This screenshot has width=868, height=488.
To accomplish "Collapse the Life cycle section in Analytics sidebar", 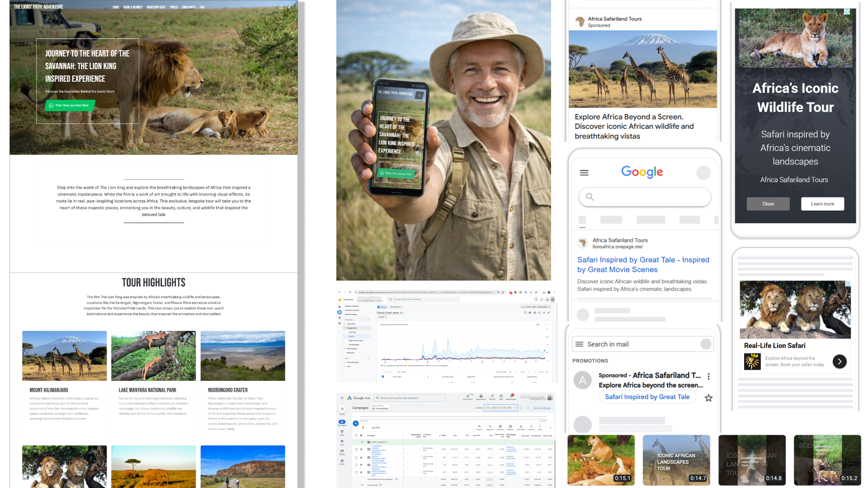I will (x=369, y=320).
